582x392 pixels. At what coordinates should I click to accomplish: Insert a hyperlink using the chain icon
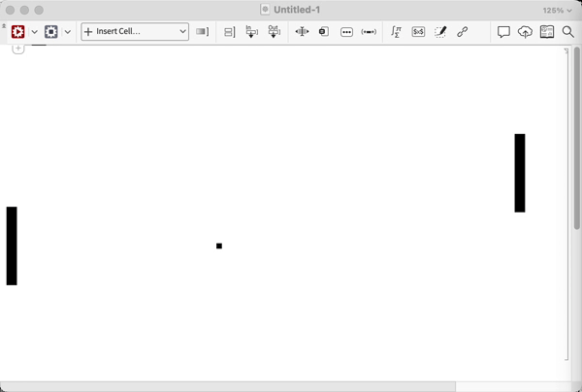click(x=463, y=31)
